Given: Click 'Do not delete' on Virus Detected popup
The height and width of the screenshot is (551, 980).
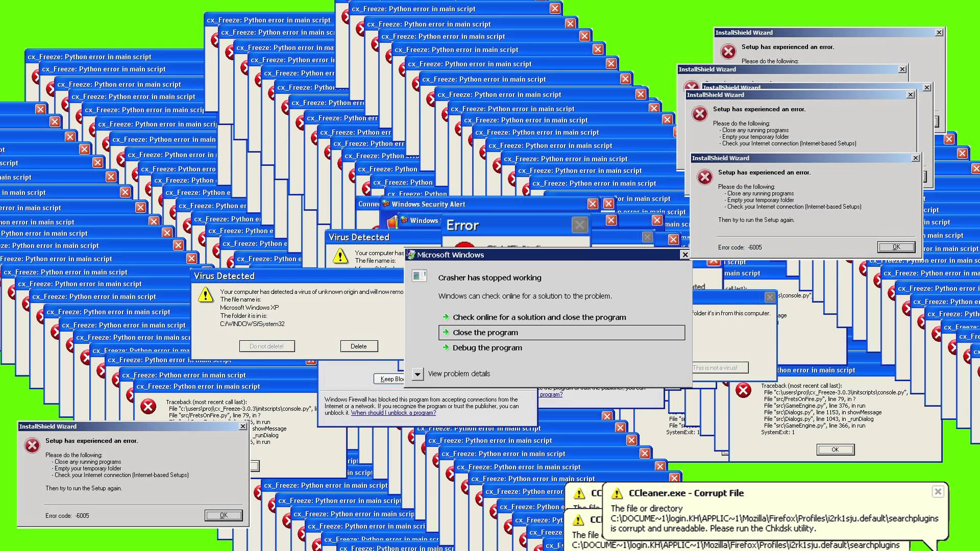Looking at the screenshot, I should coord(266,346).
